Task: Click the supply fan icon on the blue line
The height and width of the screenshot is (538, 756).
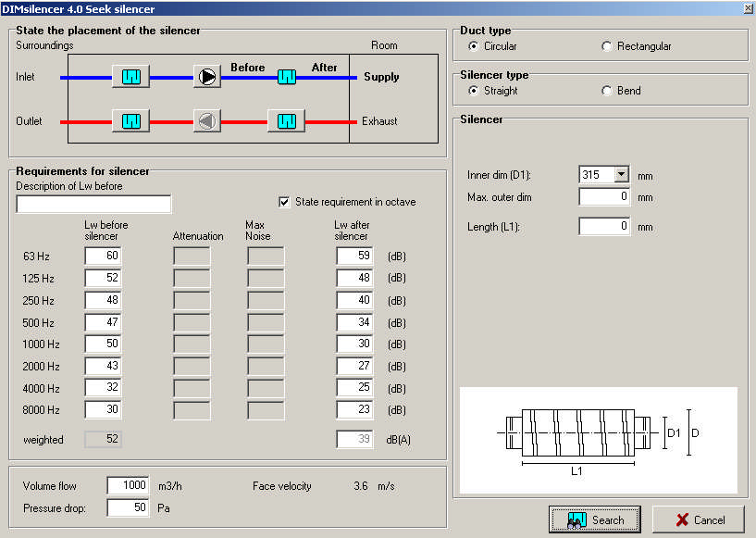Action: coord(207,76)
